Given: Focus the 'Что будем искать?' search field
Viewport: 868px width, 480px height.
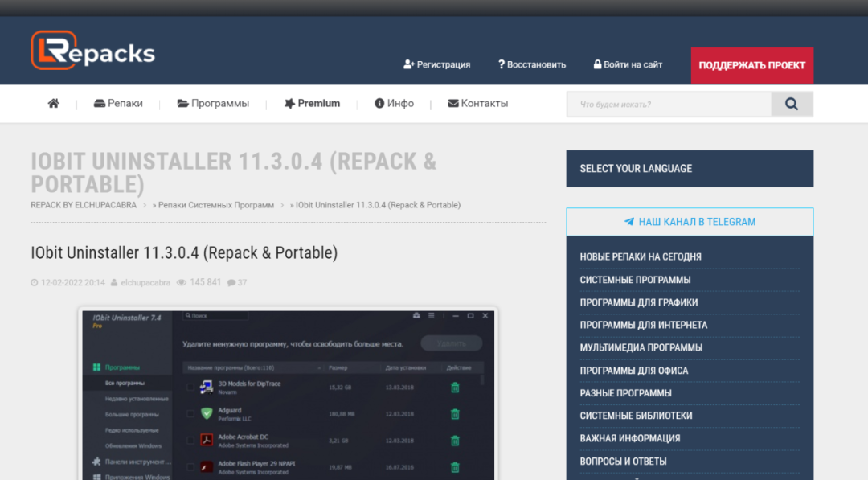Looking at the screenshot, I should tap(669, 105).
